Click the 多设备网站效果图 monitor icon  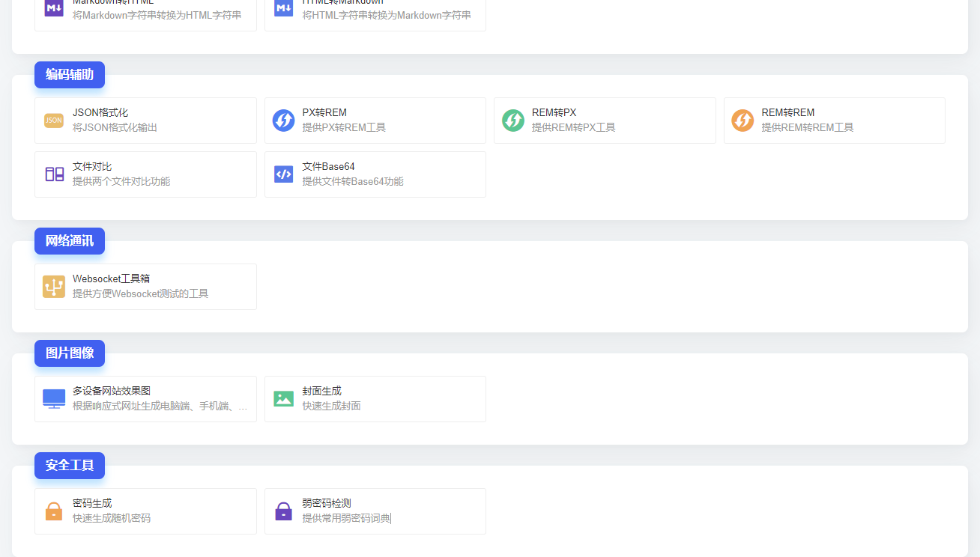[54, 399]
